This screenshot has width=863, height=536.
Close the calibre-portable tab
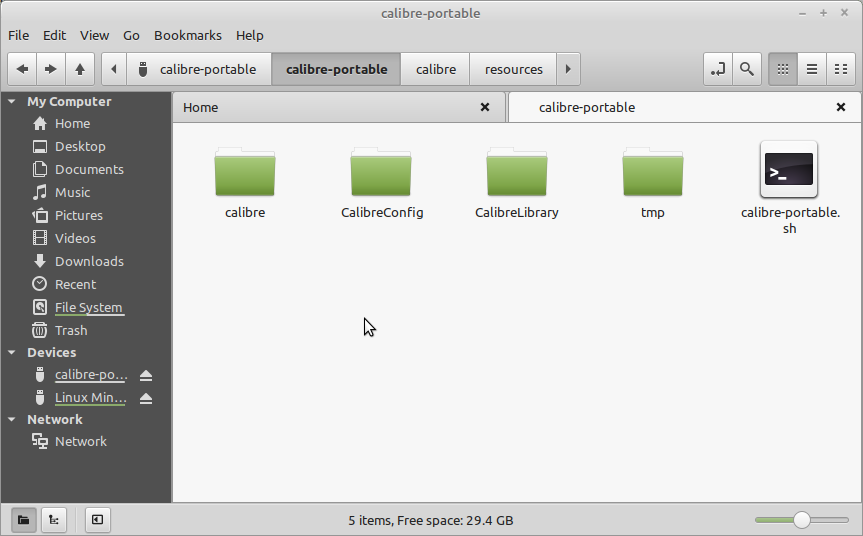coord(841,107)
